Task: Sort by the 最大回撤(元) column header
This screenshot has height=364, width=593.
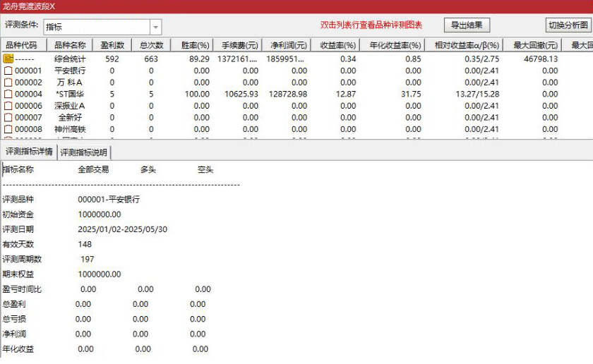Action: click(x=532, y=45)
